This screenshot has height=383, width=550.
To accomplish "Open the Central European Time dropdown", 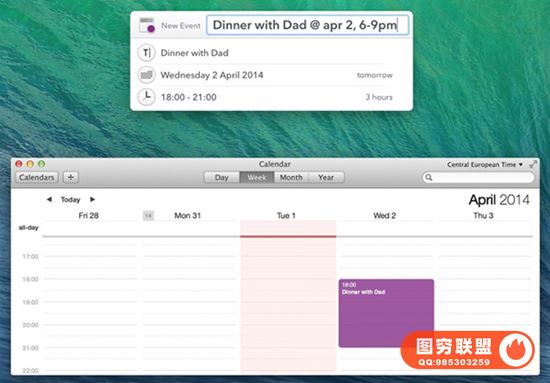I will click(485, 164).
